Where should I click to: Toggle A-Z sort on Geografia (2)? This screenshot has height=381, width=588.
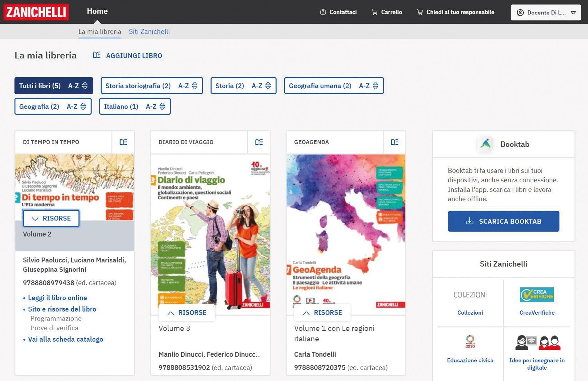[76, 106]
